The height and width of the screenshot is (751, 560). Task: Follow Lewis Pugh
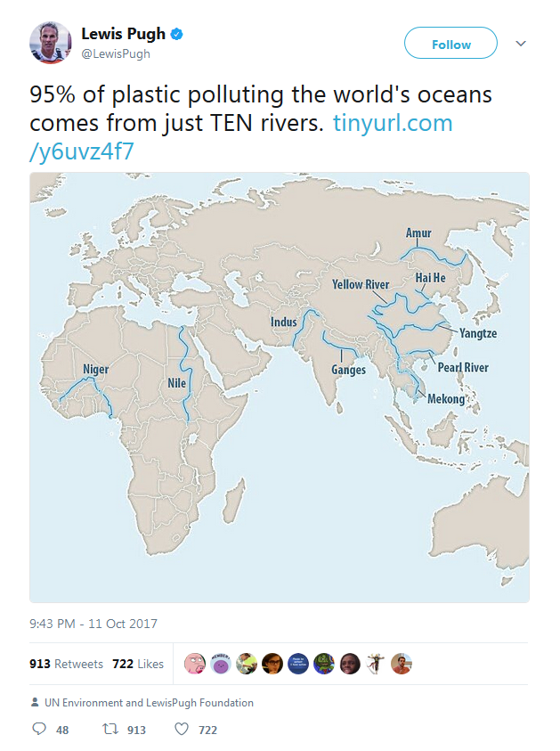click(450, 43)
